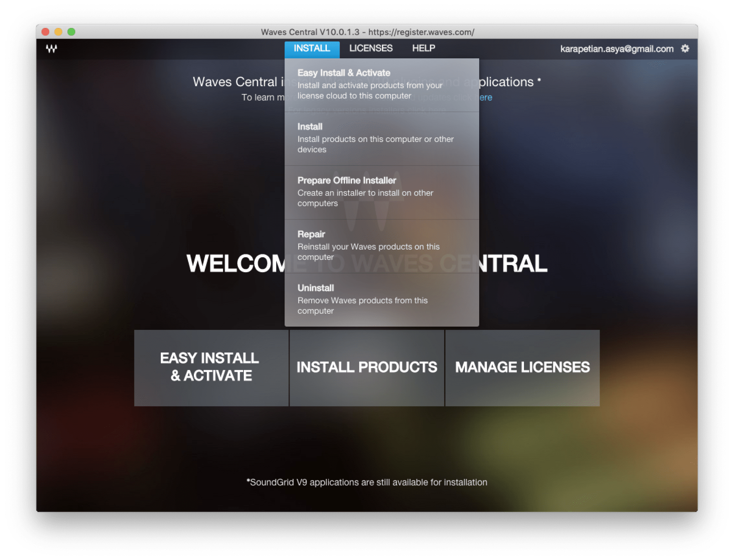Select Easy Install & Activate option
Screen dimensions: 734x560
tap(382, 82)
